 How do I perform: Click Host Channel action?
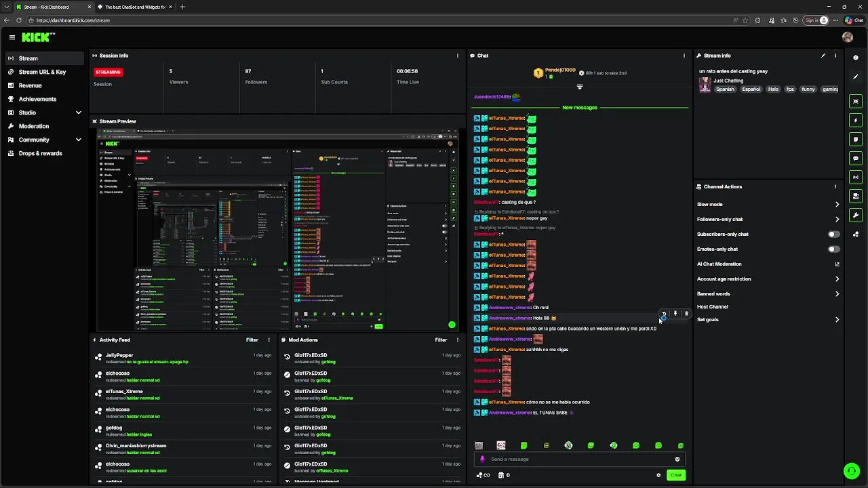(712, 307)
